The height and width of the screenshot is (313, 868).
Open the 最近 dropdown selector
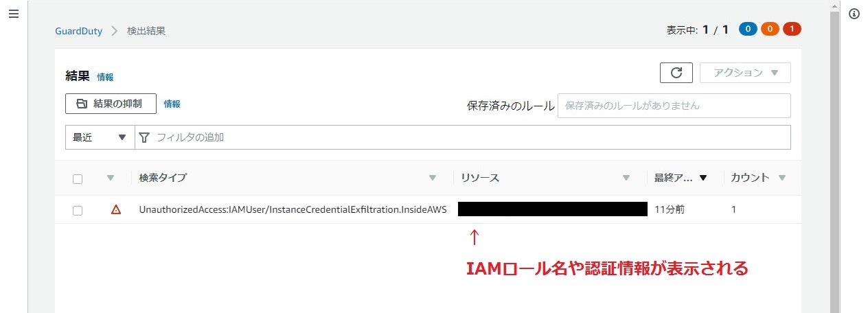pos(100,137)
